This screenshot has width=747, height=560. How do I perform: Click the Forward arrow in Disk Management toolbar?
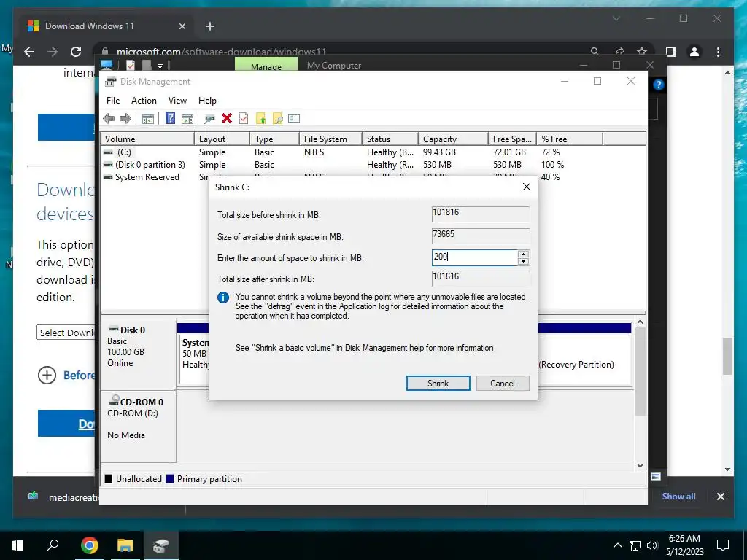(x=125, y=119)
